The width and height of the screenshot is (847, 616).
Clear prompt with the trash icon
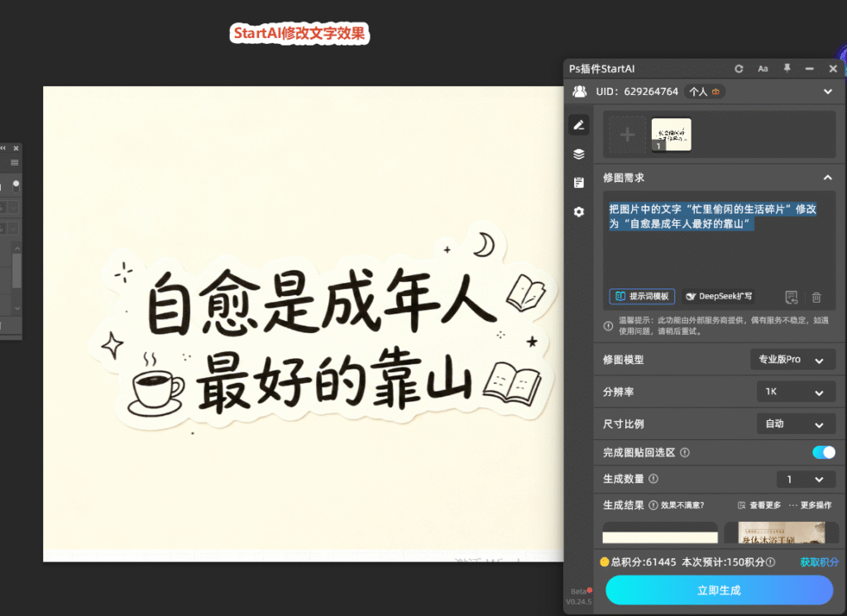[x=816, y=297]
